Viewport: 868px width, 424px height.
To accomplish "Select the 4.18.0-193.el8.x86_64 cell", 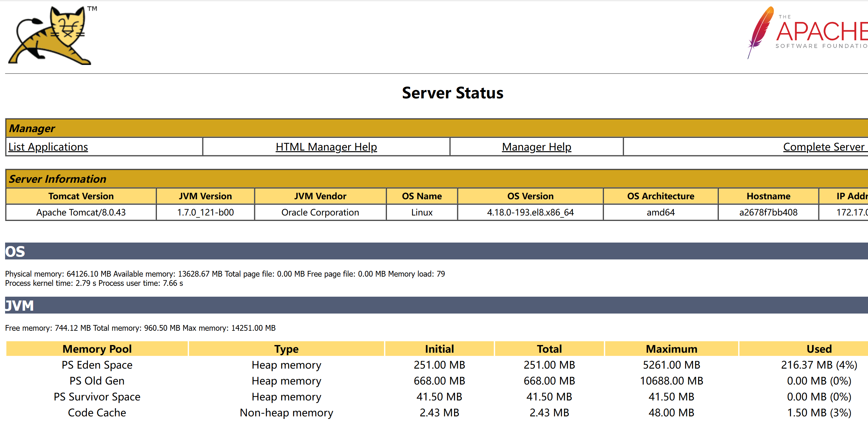I will tap(530, 212).
